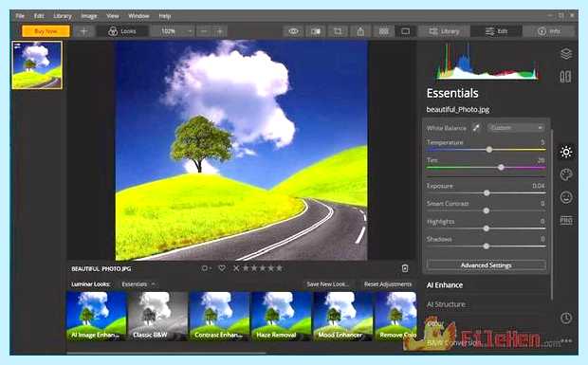Reject photo with the X flag icon
Image resolution: width=588 pixels, height=365 pixels.
click(236, 268)
